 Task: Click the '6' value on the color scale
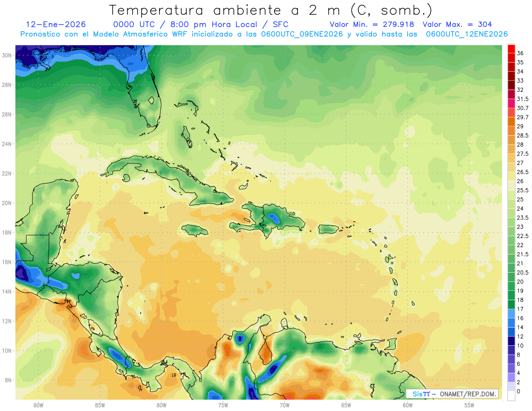519,364
